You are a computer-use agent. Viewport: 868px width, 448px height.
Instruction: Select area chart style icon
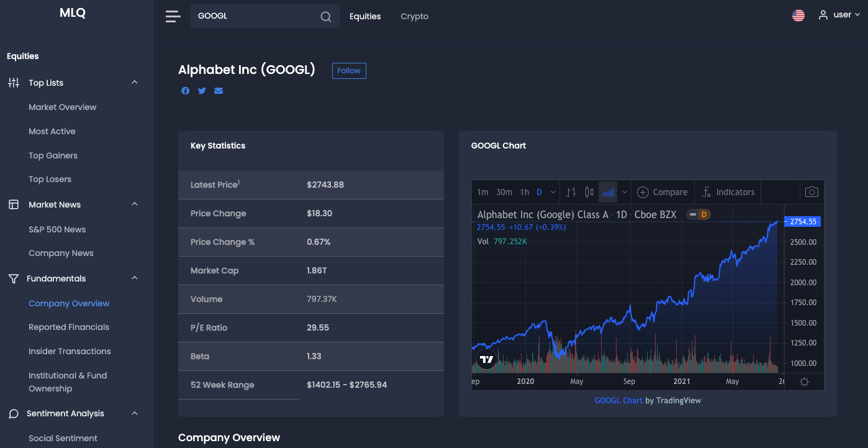pos(608,192)
